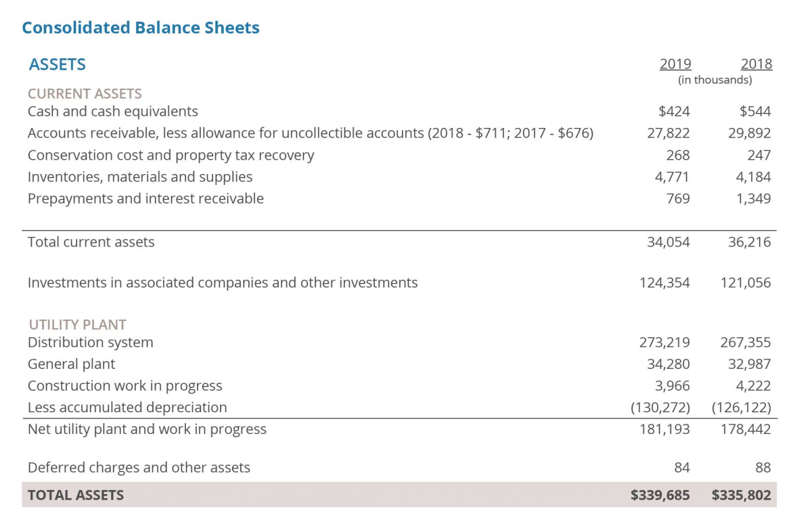812x528 pixels.
Task: Click the Cash and cash equivalents label
Action: tap(113, 111)
